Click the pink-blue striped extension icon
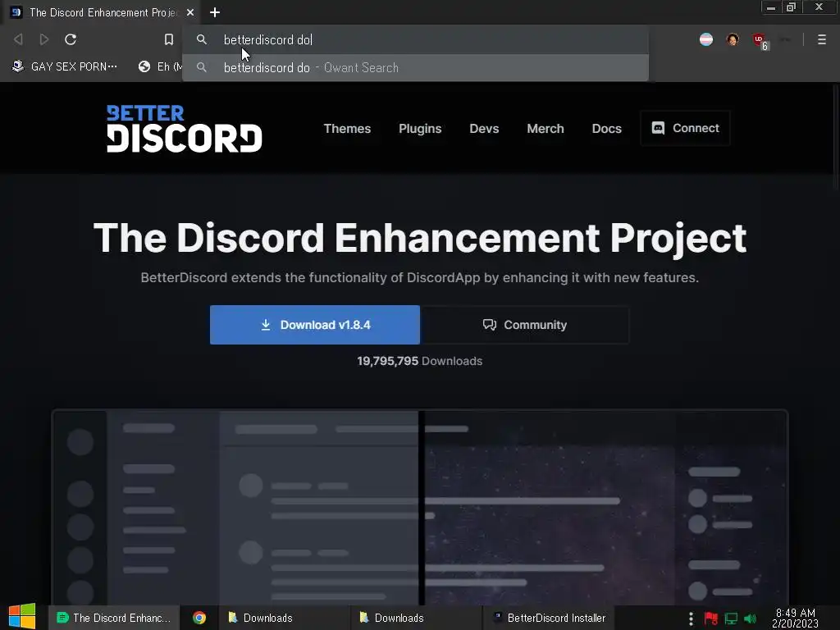840x630 pixels. coord(706,39)
